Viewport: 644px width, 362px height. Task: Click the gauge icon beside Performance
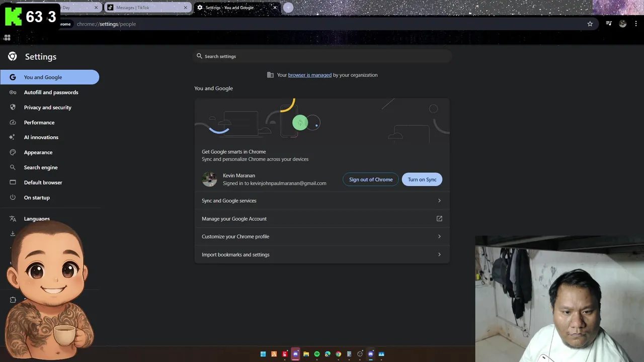[x=13, y=122]
